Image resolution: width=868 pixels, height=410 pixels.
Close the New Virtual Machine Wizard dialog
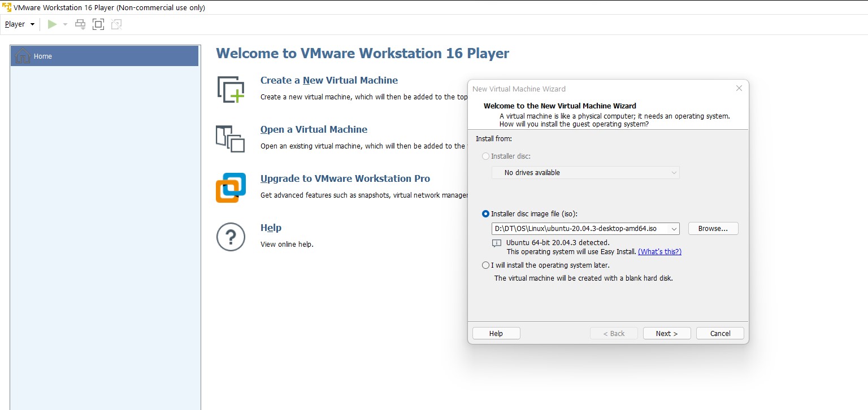point(739,89)
